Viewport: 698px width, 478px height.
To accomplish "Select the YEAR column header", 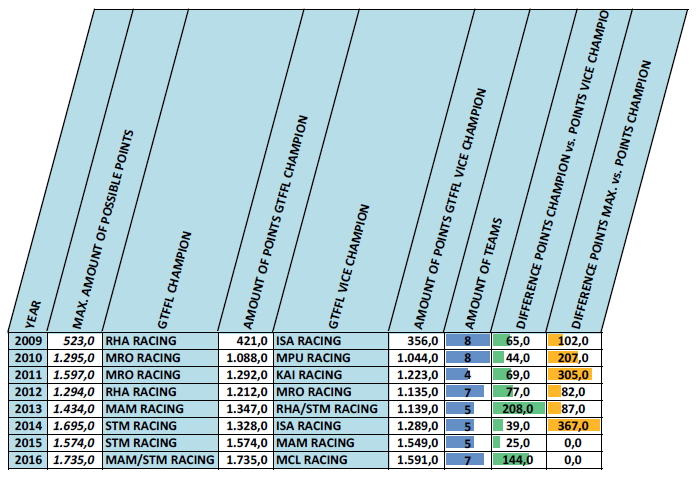I will [x=33, y=315].
